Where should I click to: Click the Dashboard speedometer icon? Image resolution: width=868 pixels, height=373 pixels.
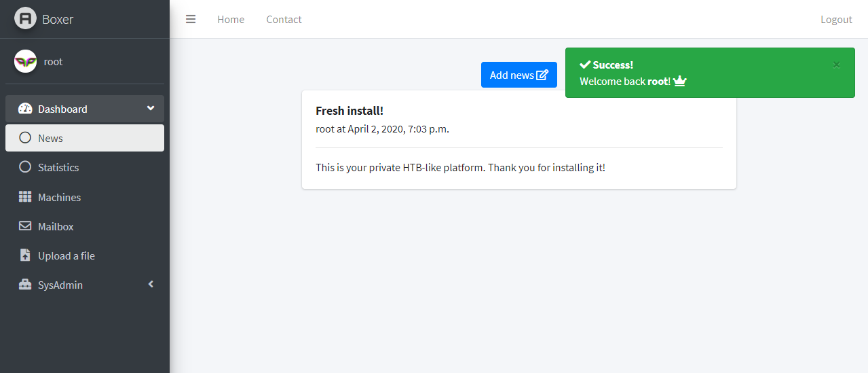25,109
